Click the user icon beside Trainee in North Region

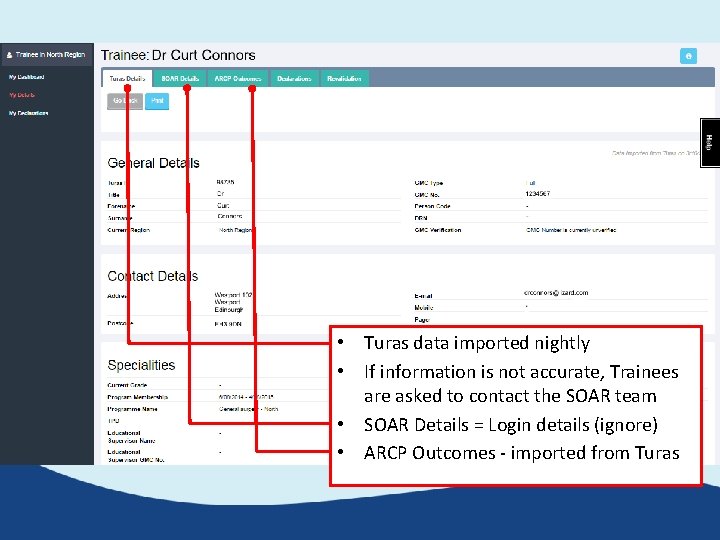pyautogui.click(x=9, y=55)
